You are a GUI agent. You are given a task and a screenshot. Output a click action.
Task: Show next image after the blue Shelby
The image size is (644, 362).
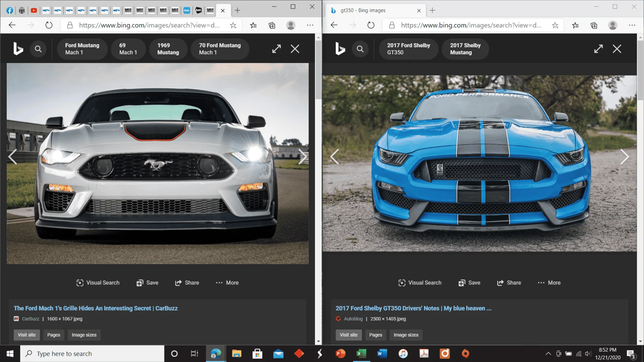click(624, 156)
